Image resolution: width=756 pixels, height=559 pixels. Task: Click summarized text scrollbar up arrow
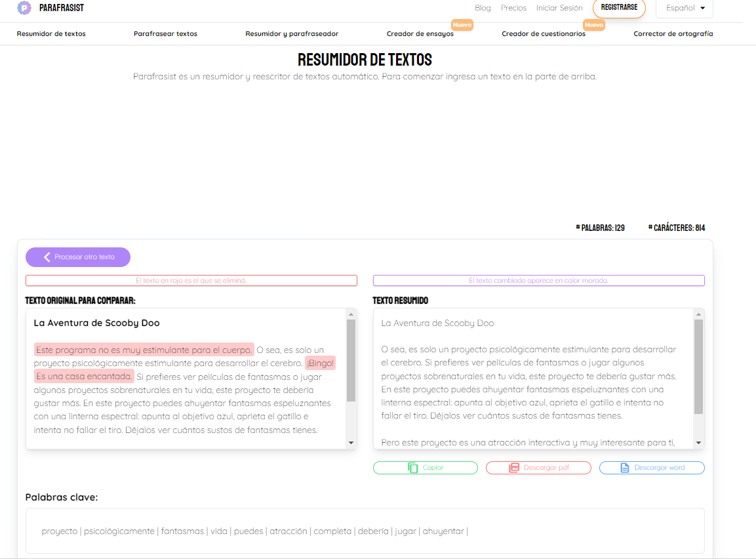click(698, 314)
